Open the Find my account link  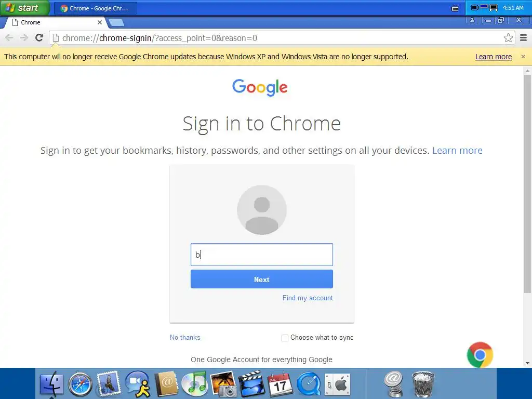[308, 298]
